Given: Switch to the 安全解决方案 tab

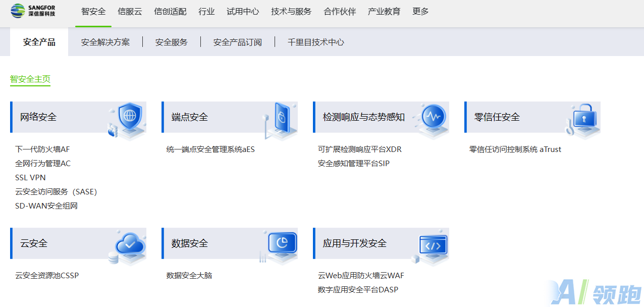Looking at the screenshot, I should 105,42.
